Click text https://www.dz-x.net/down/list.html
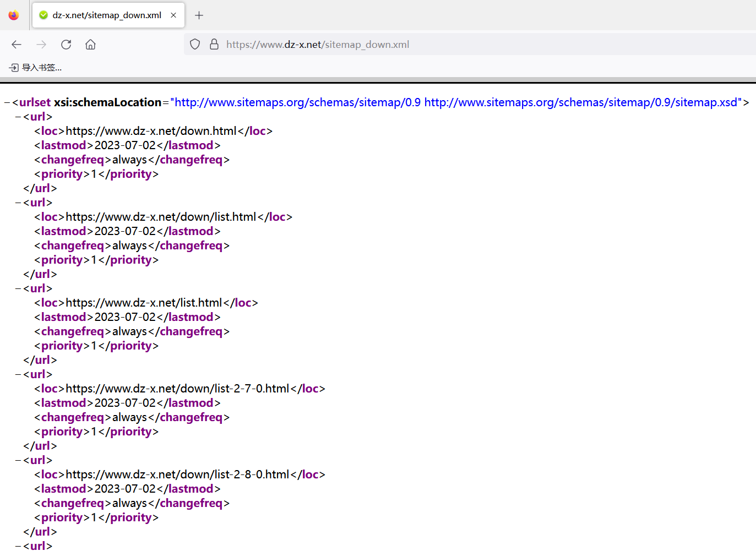Image resolution: width=756 pixels, height=551 pixels. pos(161,217)
